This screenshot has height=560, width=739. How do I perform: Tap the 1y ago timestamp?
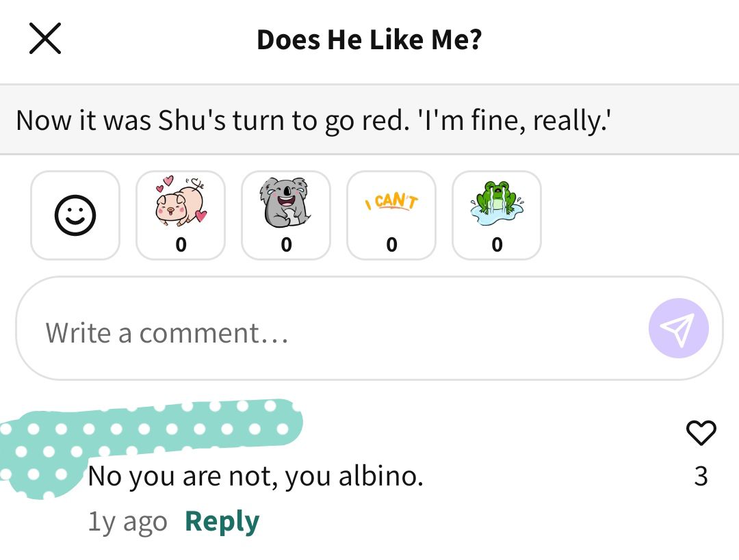(128, 522)
